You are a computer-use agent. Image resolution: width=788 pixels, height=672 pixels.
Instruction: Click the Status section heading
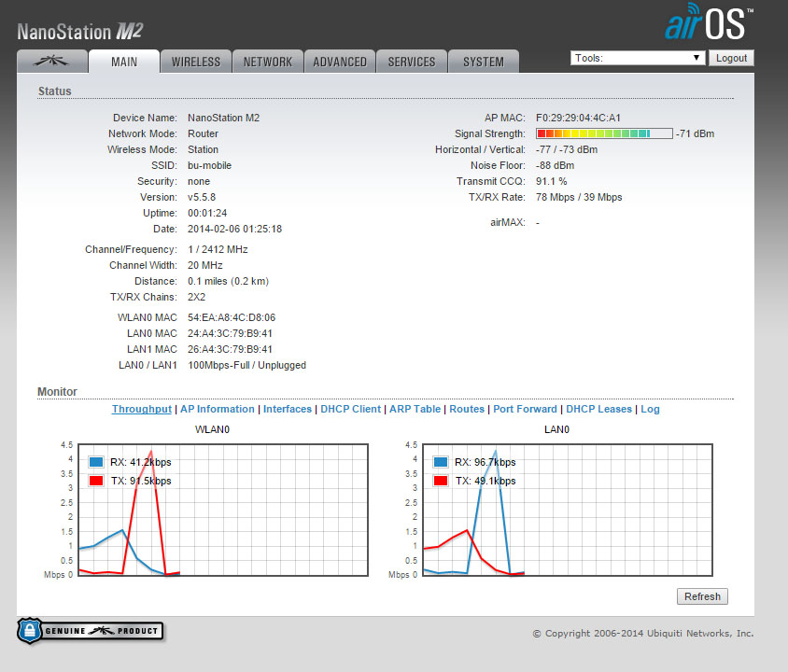pos(55,91)
